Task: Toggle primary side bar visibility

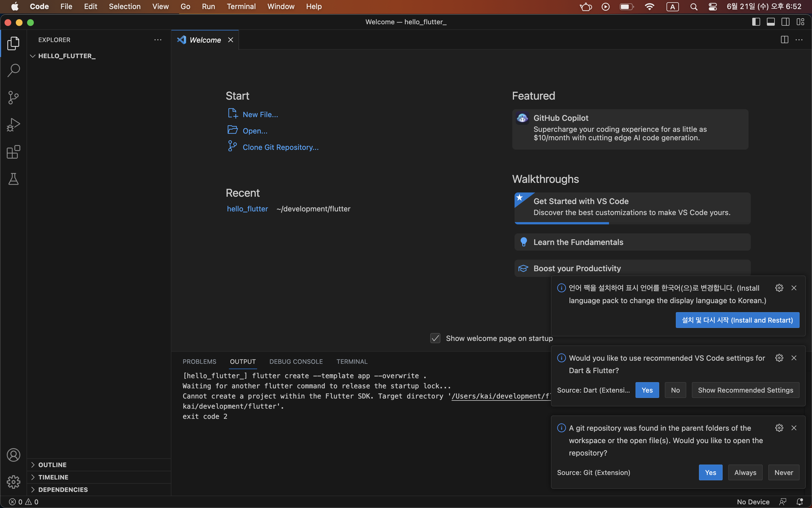Action: [x=756, y=22]
